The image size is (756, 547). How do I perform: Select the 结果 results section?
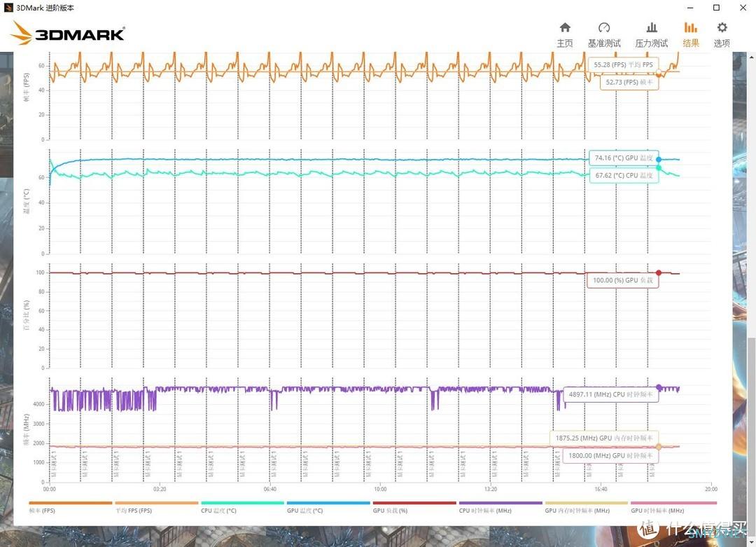click(x=690, y=35)
